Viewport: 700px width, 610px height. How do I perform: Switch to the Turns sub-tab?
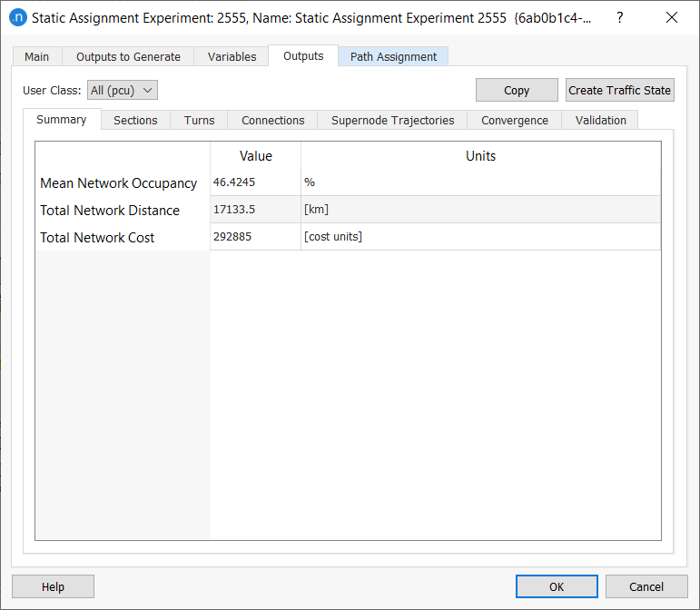coord(199,120)
